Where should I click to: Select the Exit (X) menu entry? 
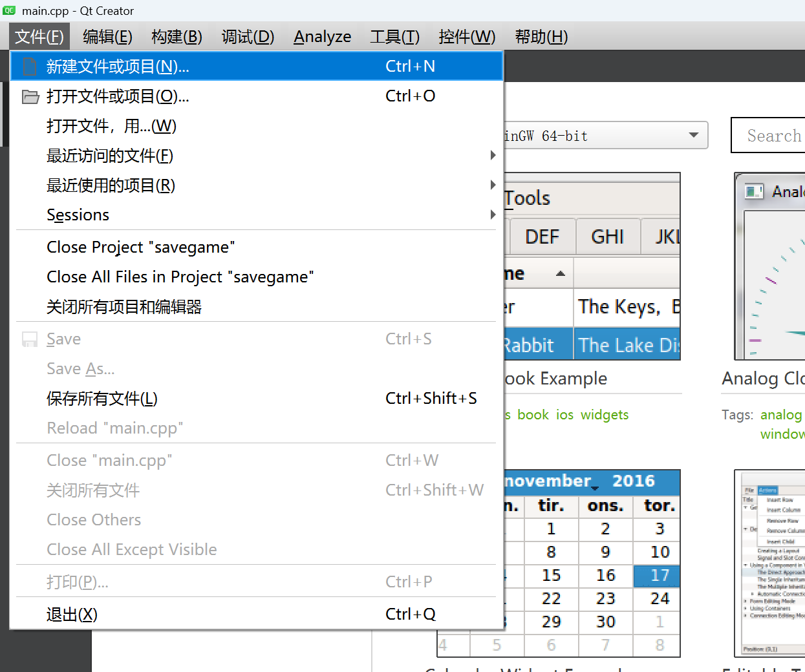pos(257,614)
